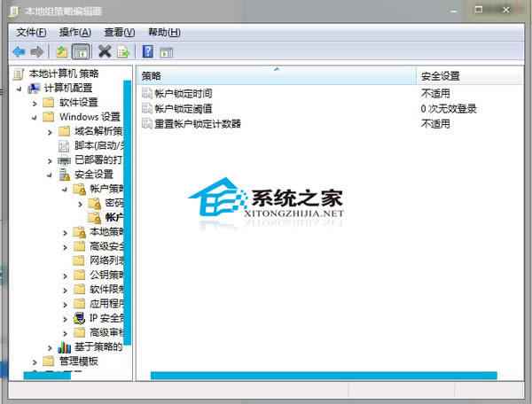
Task: Maximize the 本地组策略编辑器 window
Action: tap(479, 10)
